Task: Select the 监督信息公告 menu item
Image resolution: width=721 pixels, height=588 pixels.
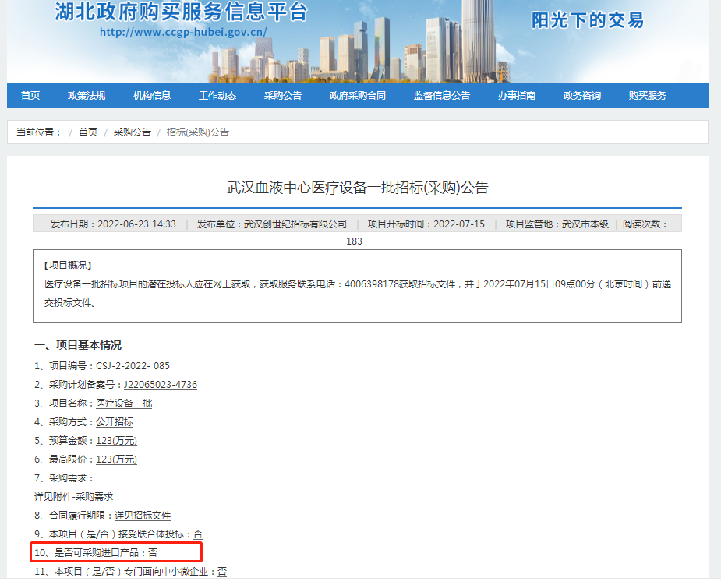Action: [442, 96]
